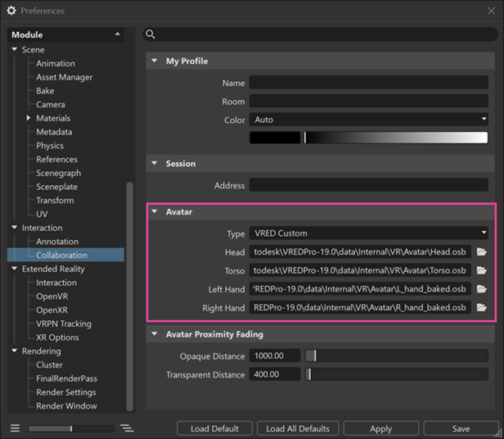Collapse the Rendering tree group

click(15, 351)
